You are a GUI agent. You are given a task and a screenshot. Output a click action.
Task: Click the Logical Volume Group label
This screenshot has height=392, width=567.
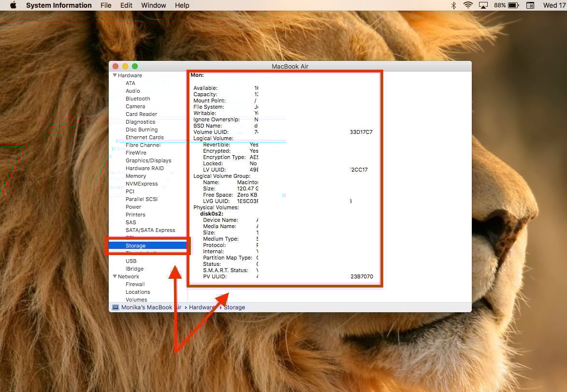point(222,176)
